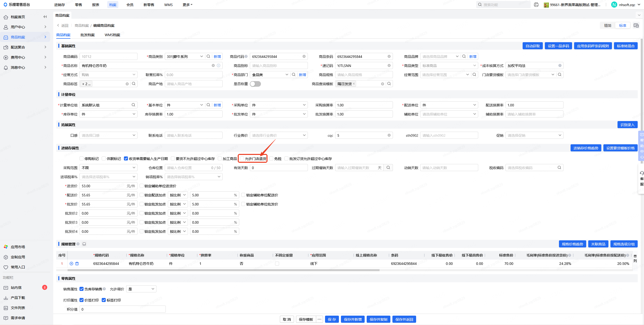This screenshot has width=644, height=325.
Task: Click the add-row plus icon in spec table
Action: click(71, 264)
